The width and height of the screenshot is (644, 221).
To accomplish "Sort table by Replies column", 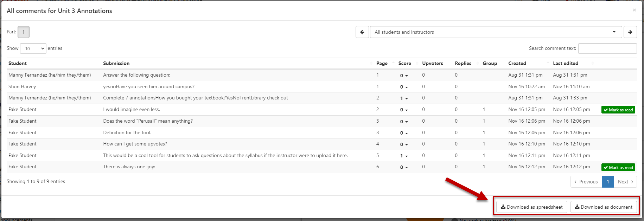I will pyautogui.click(x=463, y=63).
